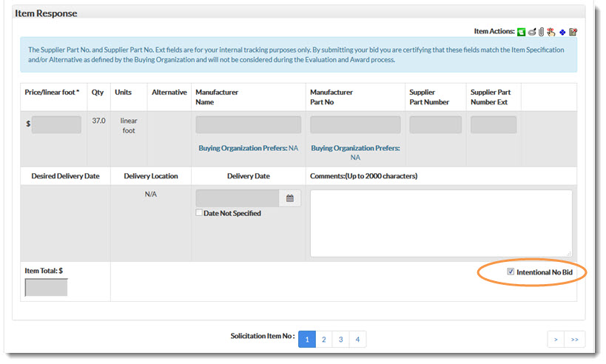Click the Delivery Date text field
Screen dimensions: 606x364
pyautogui.click(x=238, y=198)
